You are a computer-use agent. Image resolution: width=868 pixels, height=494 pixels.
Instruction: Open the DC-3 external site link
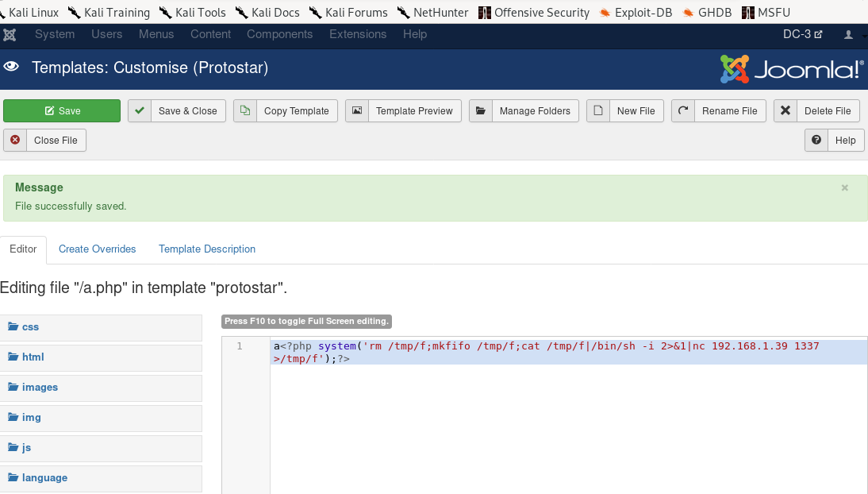click(x=803, y=34)
